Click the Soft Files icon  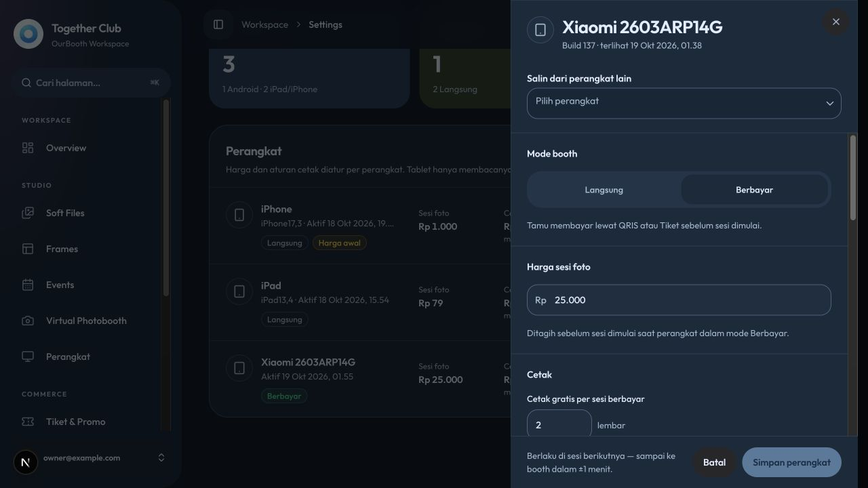[28, 213]
